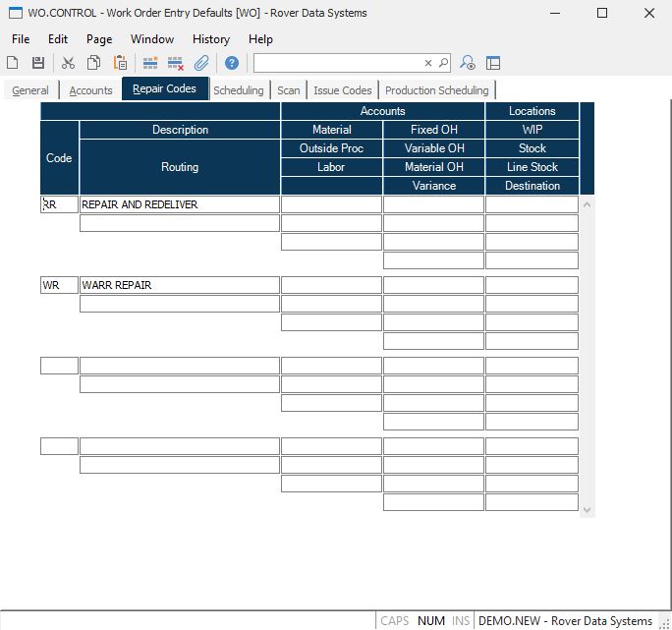Clear the toolbar search box with X

pos(428,63)
